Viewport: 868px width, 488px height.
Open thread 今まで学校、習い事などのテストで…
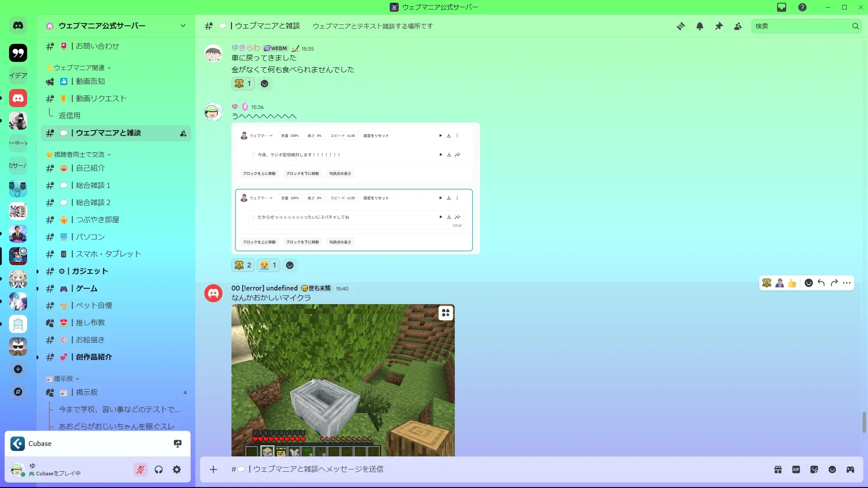pyautogui.click(x=119, y=409)
